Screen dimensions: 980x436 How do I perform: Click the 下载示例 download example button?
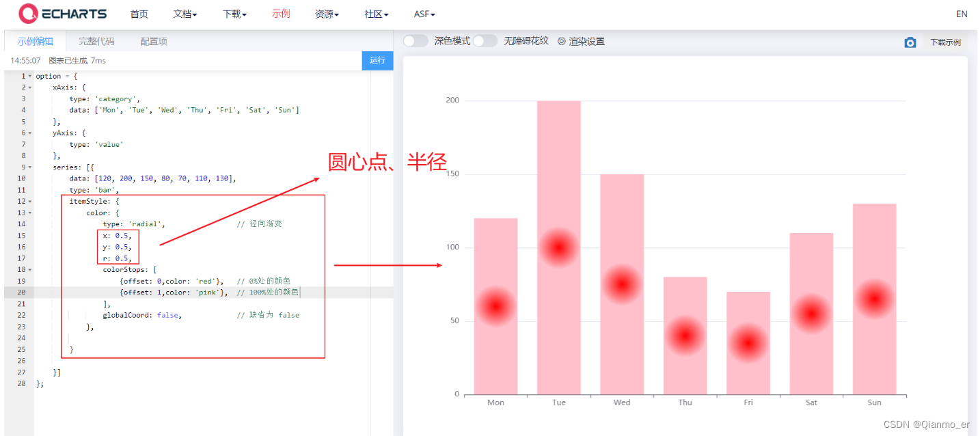[x=947, y=42]
